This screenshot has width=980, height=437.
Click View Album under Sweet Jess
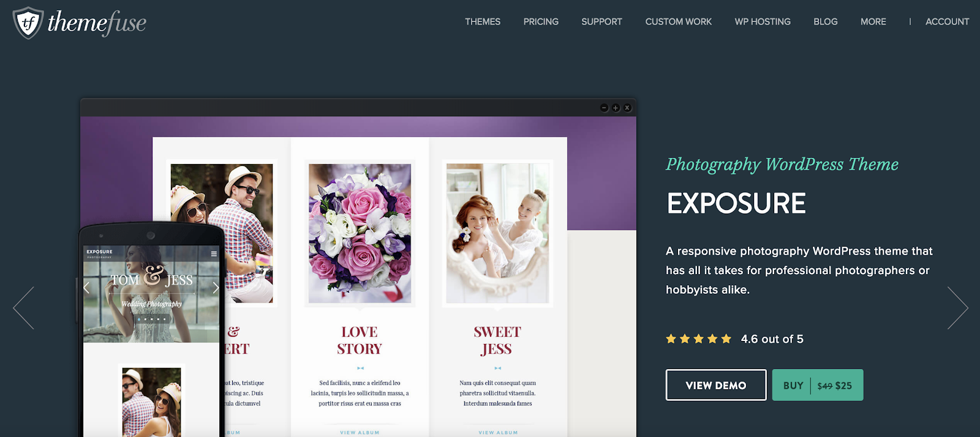coord(498,433)
